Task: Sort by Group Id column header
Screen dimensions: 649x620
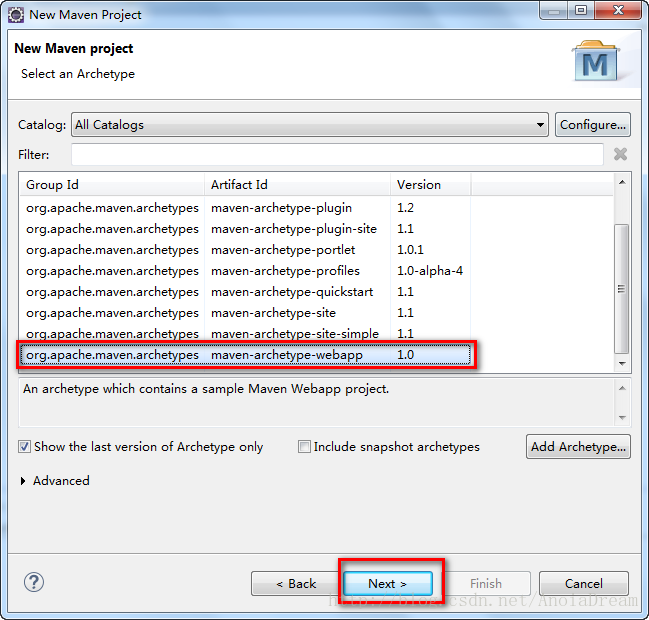Action: click(x=112, y=185)
